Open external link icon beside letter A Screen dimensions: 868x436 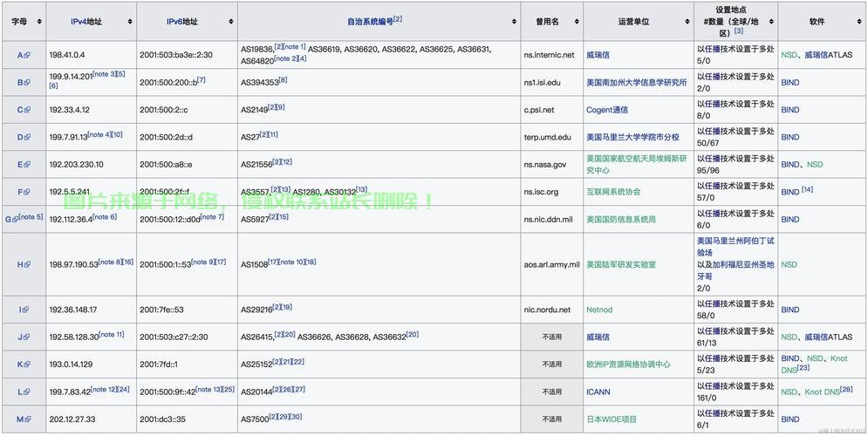[x=28, y=55]
